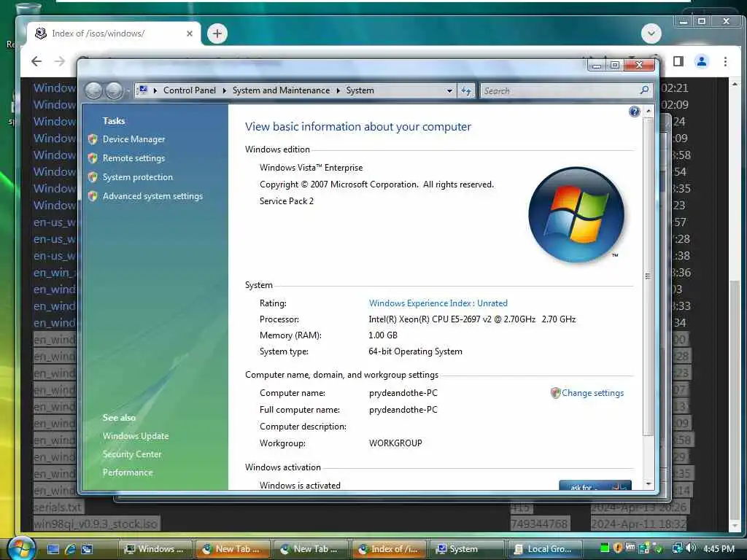This screenshot has height=560, width=747.
Task: Click the volume speaker tray icon
Action: pos(691,548)
